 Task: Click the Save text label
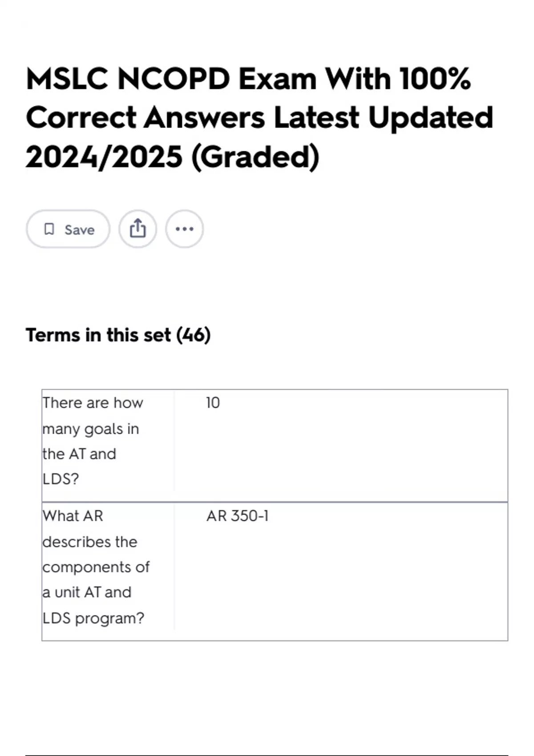[x=79, y=229]
